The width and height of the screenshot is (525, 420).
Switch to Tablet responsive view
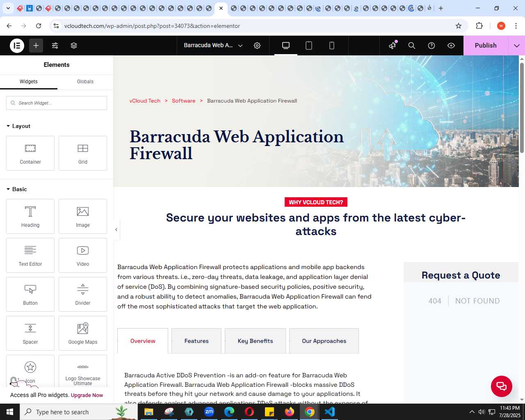coord(309,46)
